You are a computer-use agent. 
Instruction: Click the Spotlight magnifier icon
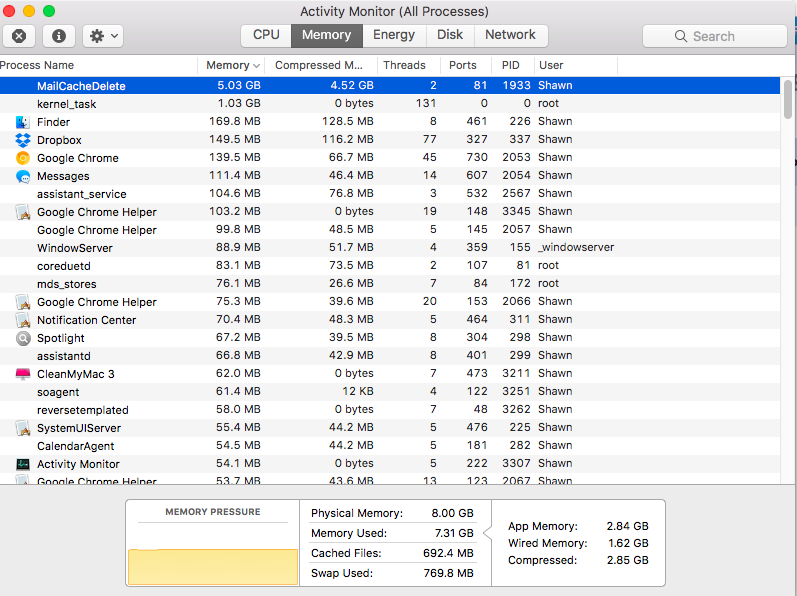tap(23, 338)
